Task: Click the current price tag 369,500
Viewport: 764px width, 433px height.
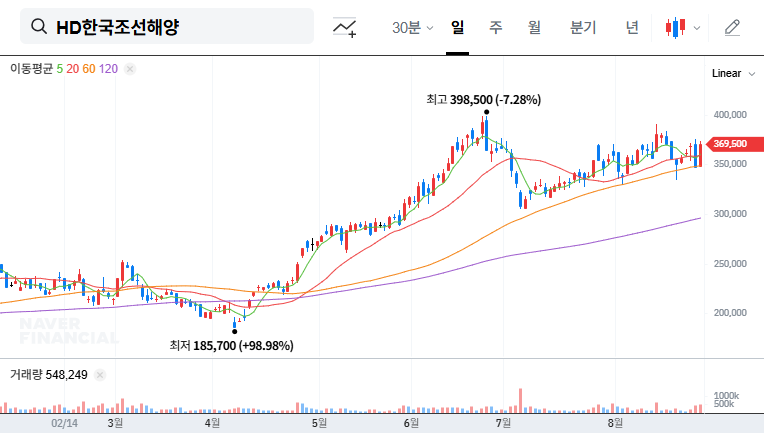Action: (x=735, y=144)
